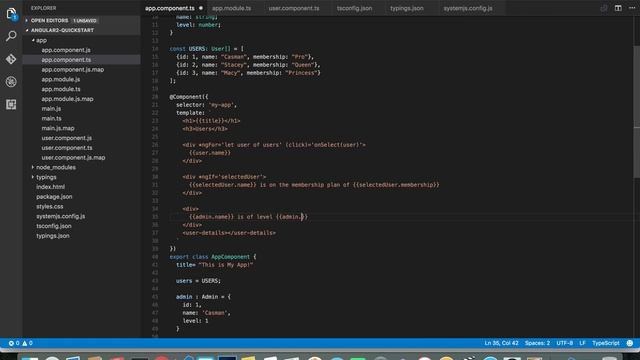
Task: Open styles.css file
Action: pyautogui.click(x=49, y=207)
